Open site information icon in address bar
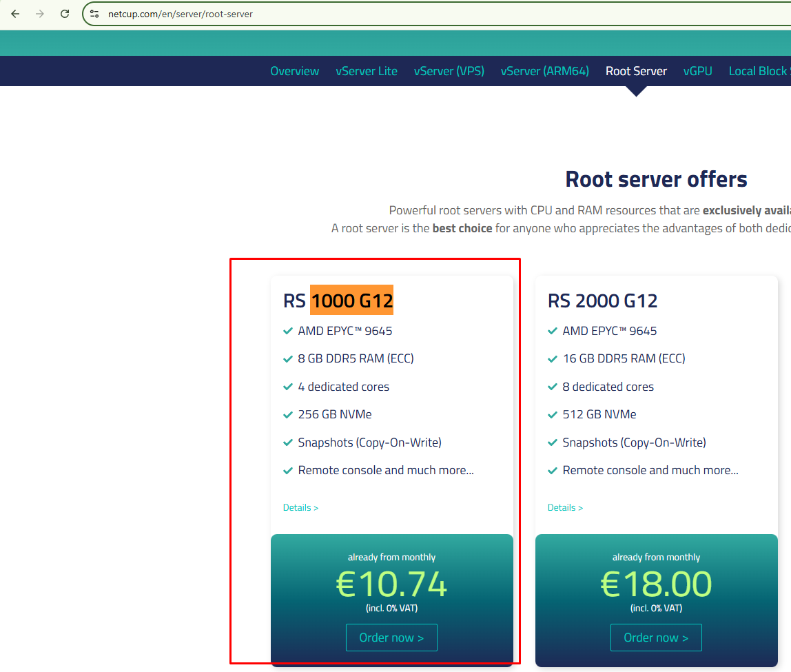The width and height of the screenshot is (791, 672). point(95,14)
